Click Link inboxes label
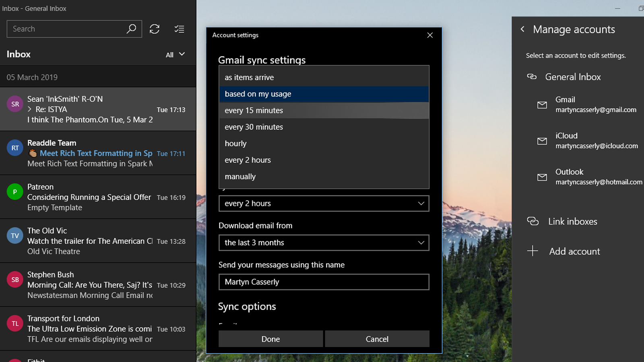The width and height of the screenshot is (644, 362). coord(573,221)
